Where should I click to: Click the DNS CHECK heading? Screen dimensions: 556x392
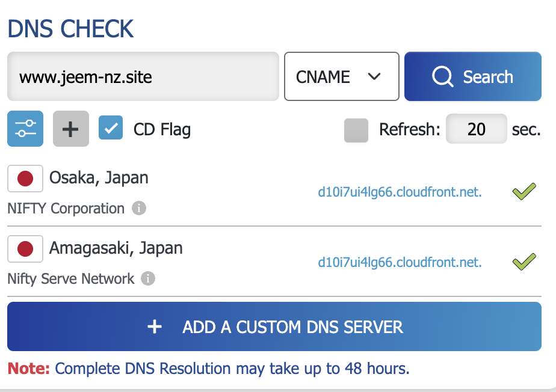pos(70,29)
